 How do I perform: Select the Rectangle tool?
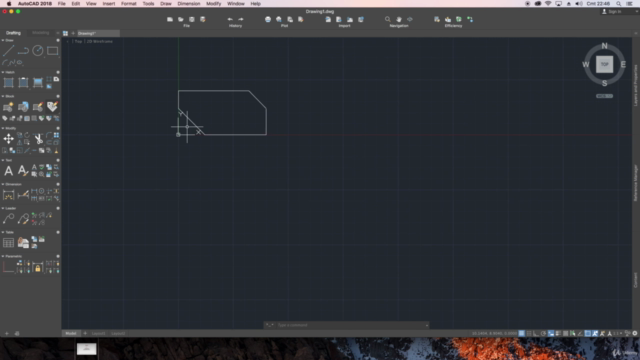click(x=52, y=51)
